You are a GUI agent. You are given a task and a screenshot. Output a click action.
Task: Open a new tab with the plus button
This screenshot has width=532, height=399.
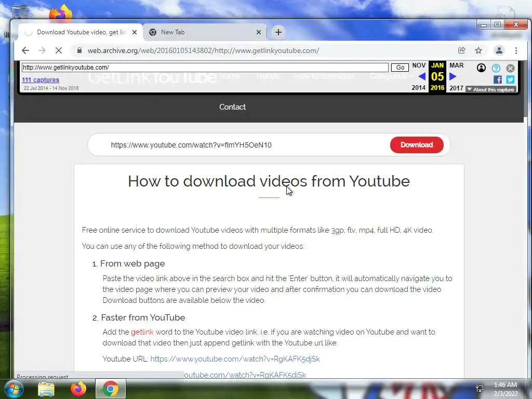pos(278,32)
